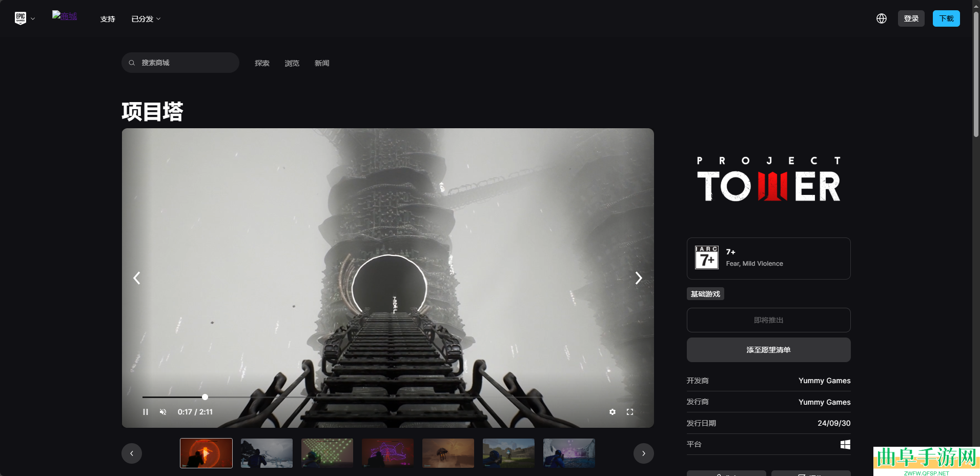Focus the 搜索商城 search field

(180, 63)
